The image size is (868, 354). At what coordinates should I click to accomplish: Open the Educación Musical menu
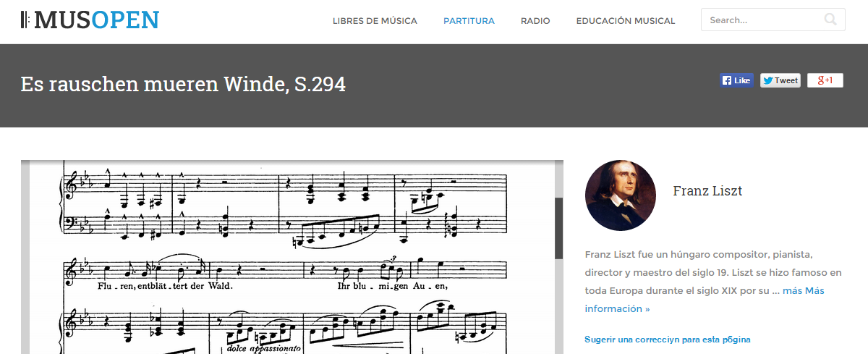(626, 21)
